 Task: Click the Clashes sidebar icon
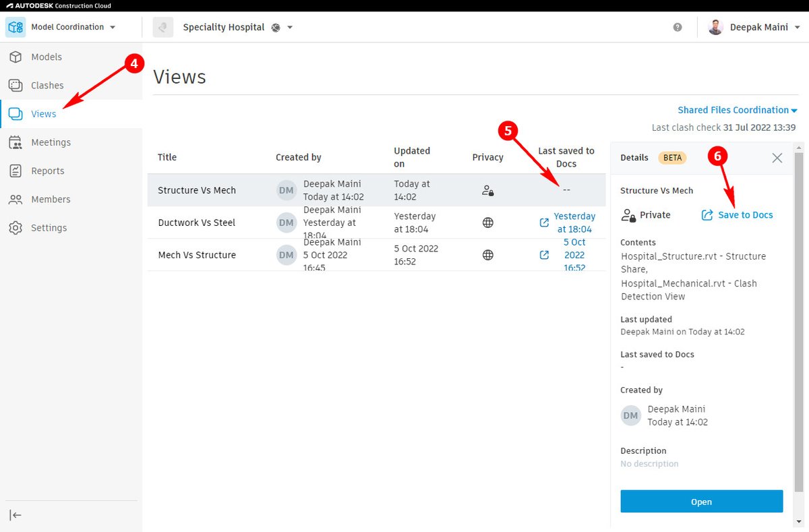point(16,86)
